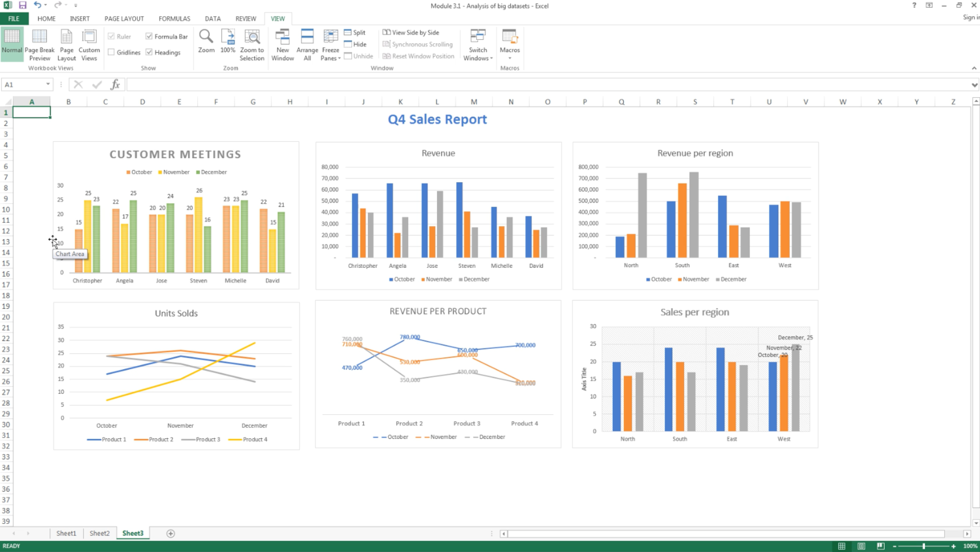The height and width of the screenshot is (552, 980).
Task: Add a new sheet with the plus icon
Action: point(171,534)
